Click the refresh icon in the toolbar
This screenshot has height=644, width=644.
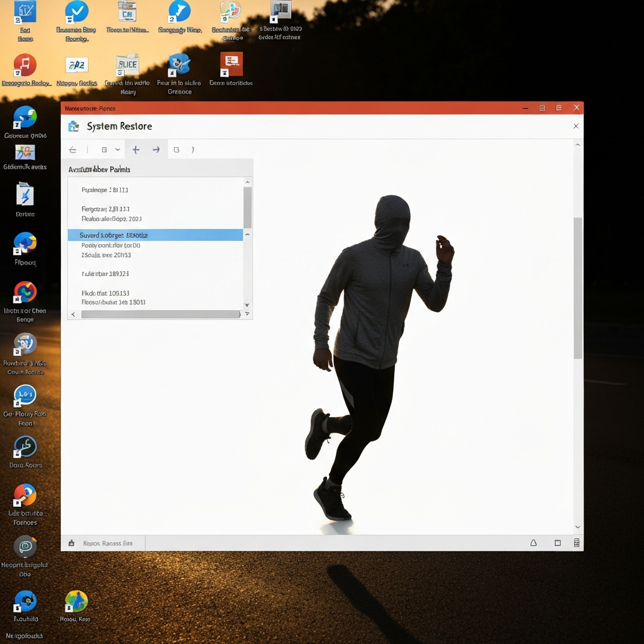[x=176, y=149]
